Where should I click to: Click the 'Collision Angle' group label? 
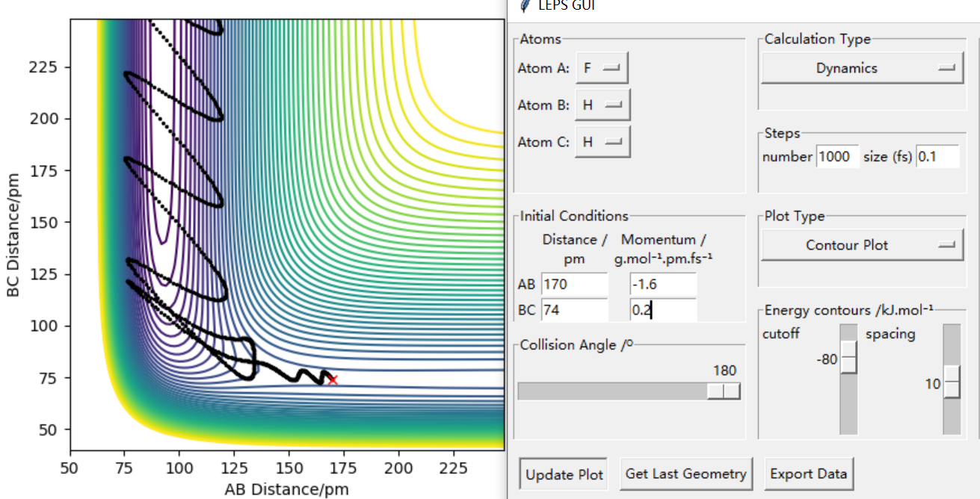pyautogui.click(x=576, y=345)
